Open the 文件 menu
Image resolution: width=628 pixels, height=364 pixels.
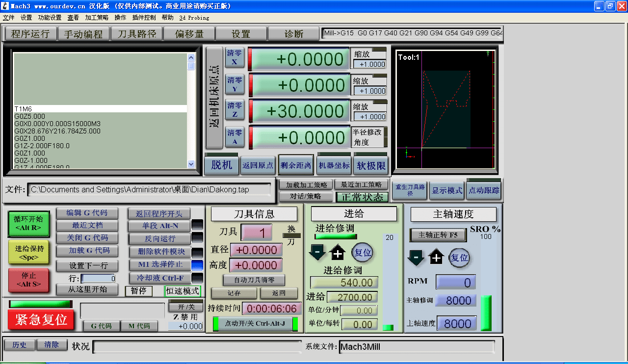(9, 18)
